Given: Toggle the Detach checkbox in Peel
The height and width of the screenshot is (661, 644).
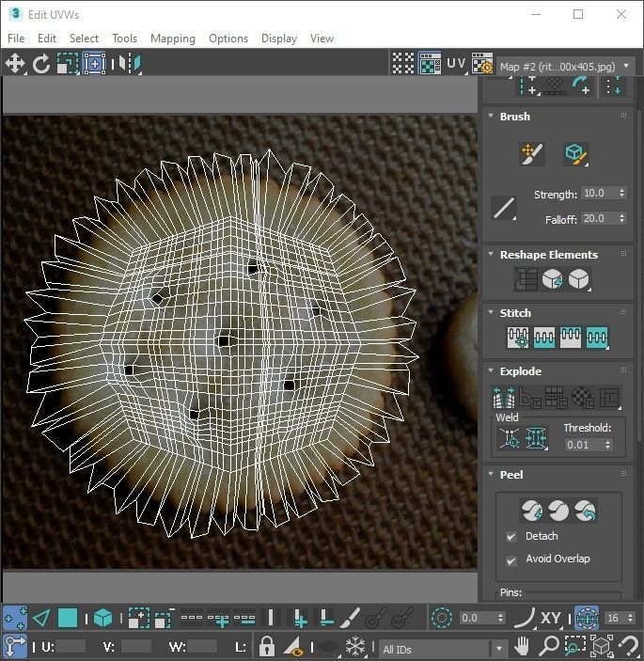Looking at the screenshot, I should coord(511,537).
